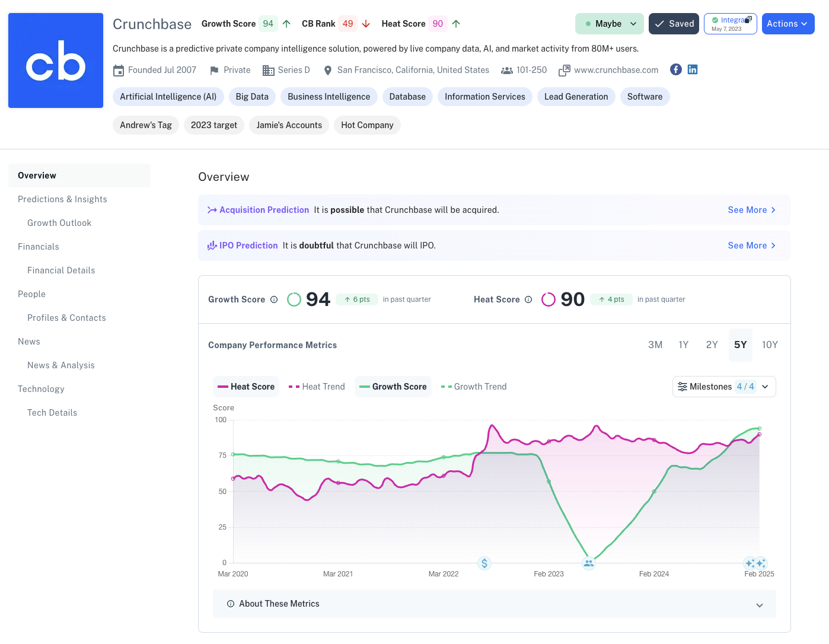Click the Hot Company tag

coord(367,125)
